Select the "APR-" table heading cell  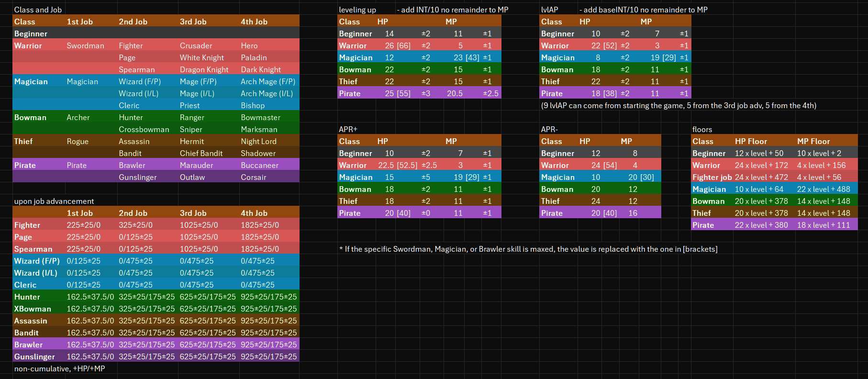pyautogui.click(x=549, y=129)
